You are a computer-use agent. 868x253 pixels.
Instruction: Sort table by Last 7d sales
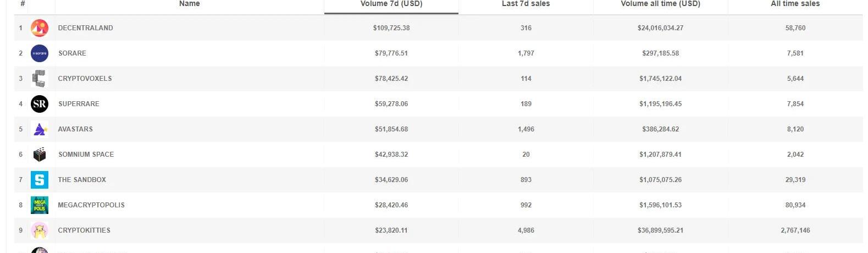526,4
